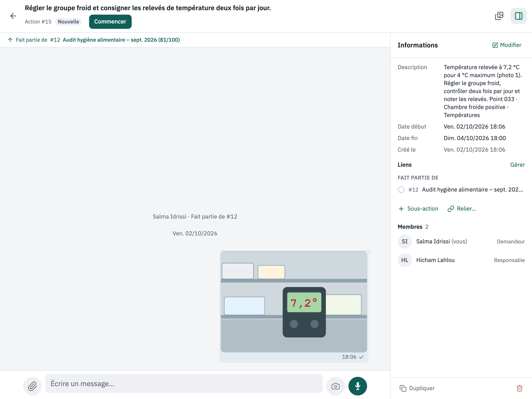
Task: Click the 18:06 message timestamp
Action: (x=349, y=357)
